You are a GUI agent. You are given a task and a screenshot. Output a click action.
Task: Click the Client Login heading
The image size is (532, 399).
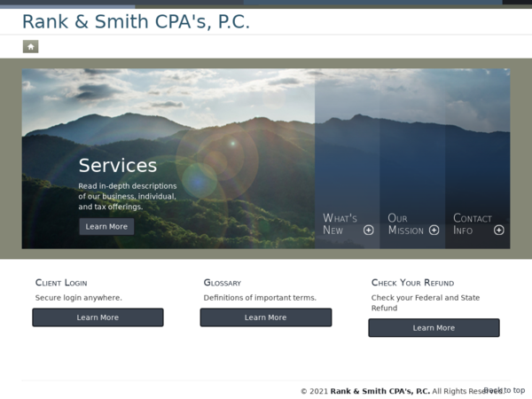click(x=61, y=283)
